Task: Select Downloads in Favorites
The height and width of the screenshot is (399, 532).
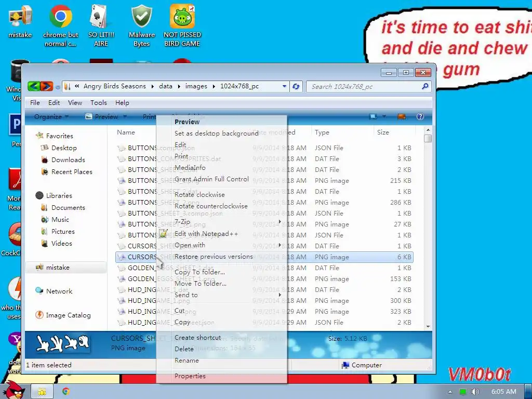Action: pyautogui.click(x=68, y=160)
